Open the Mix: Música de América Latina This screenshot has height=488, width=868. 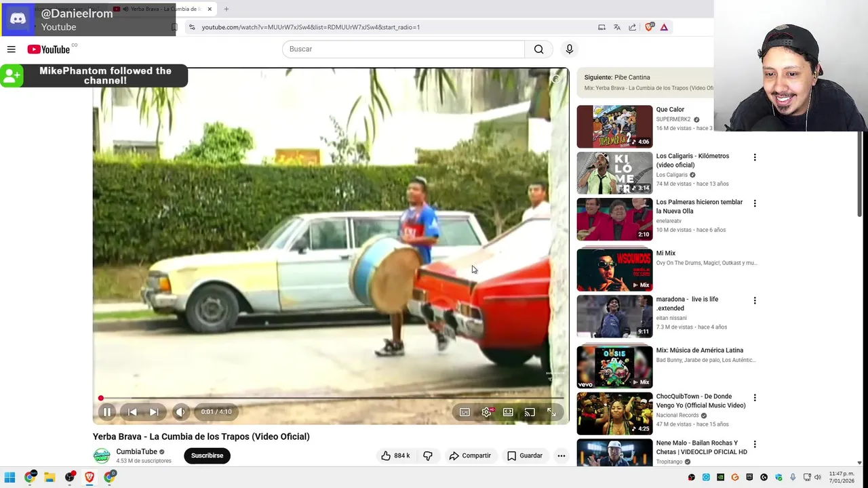coord(699,350)
